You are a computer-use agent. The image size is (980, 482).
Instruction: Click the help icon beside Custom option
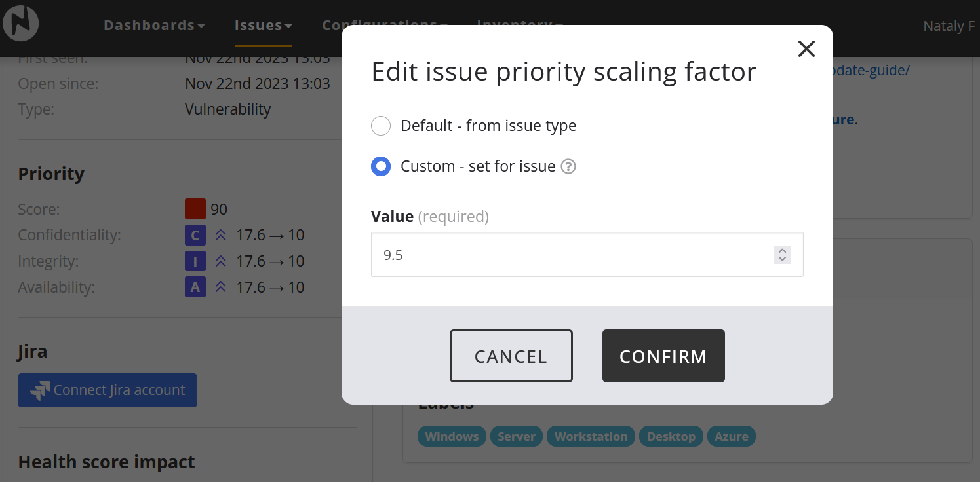point(569,166)
